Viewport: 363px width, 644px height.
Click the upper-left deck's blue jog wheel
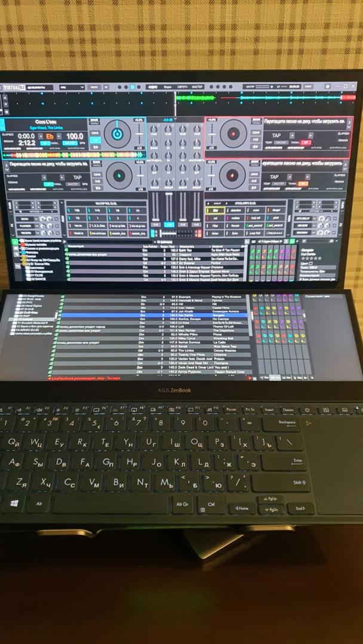pyautogui.click(x=117, y=134)
